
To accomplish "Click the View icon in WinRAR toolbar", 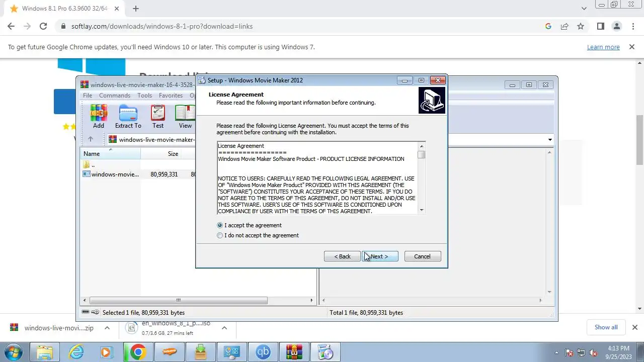I will tap(185, 117).
